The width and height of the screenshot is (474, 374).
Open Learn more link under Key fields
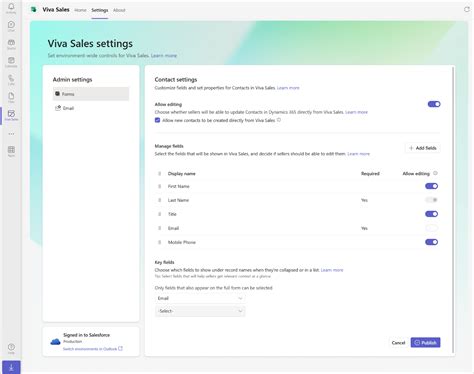pyautogui.click(x=332, y=270)
